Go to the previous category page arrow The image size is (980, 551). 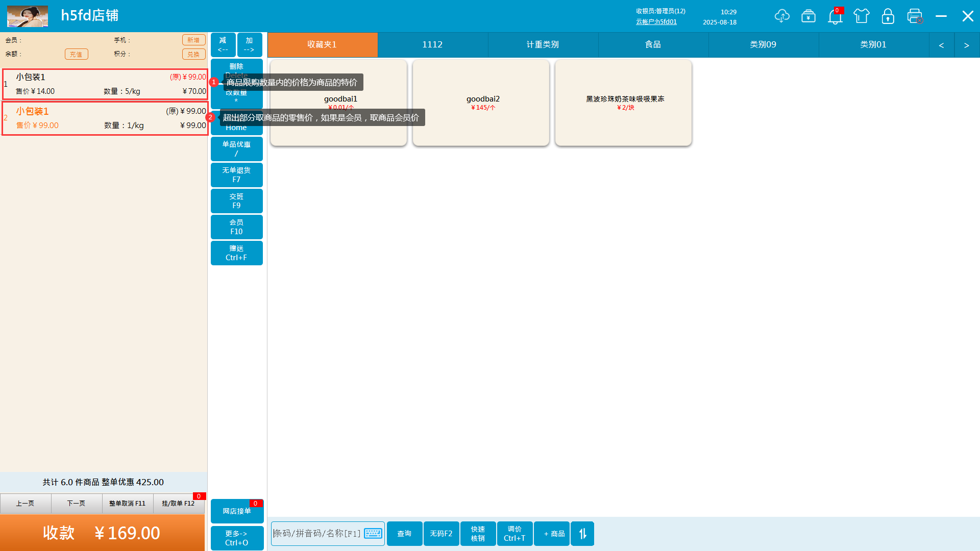click(941, 45)
